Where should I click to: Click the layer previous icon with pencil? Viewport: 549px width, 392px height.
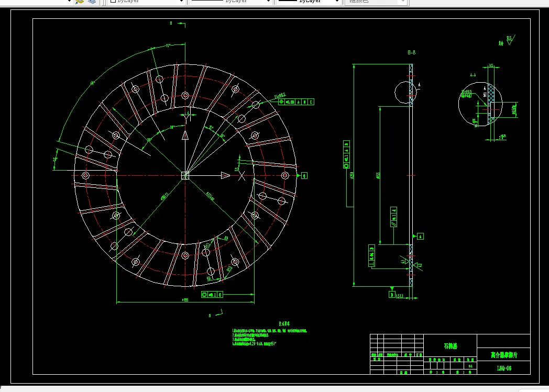(x=80, y=2)
